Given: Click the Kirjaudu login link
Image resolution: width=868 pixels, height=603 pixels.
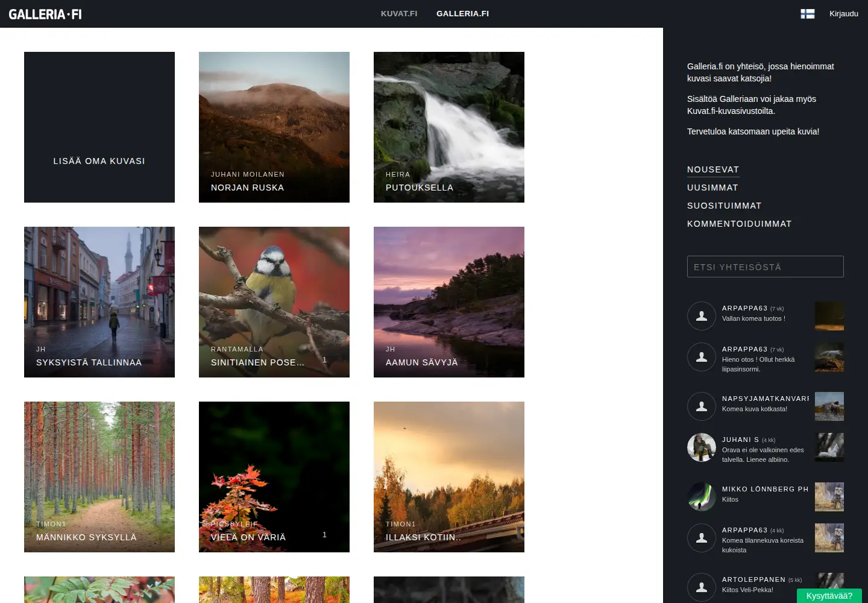Looking at the screenshot, I should click(x=844, y=14).
